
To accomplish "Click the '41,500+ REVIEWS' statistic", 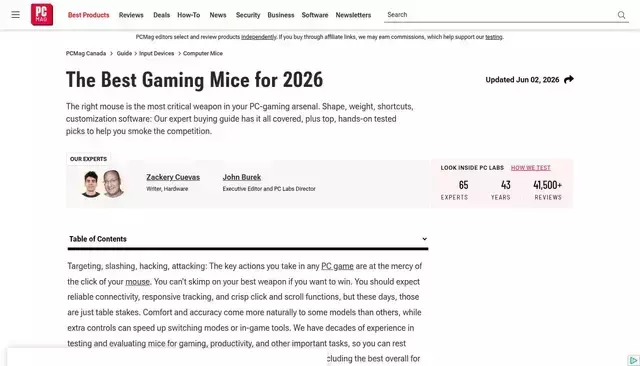I will [x=548, y=190].
